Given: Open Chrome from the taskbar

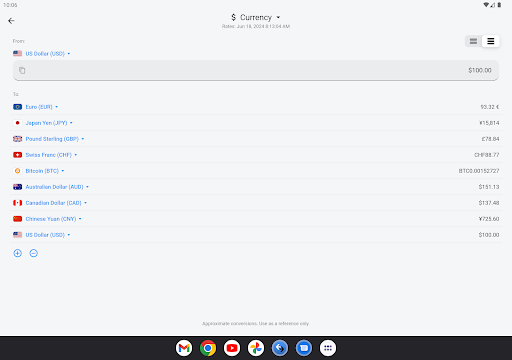Looking at the screenshot, I should pos(208,348).
